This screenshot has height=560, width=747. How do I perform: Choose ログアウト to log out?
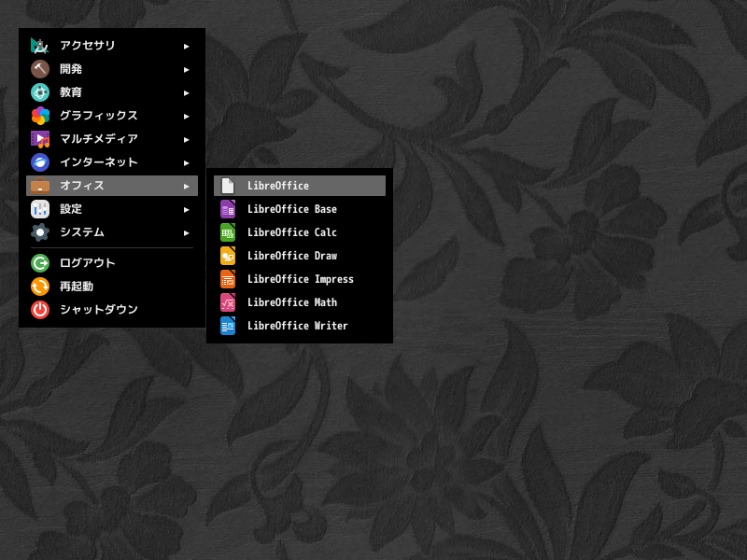pos(112,263)
